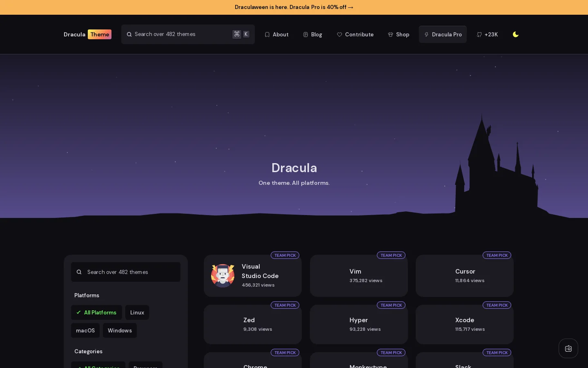Filter themes by macOS platform
Image resolution: width=588 pixels, height=368 pixels.
tap(85, 330)
